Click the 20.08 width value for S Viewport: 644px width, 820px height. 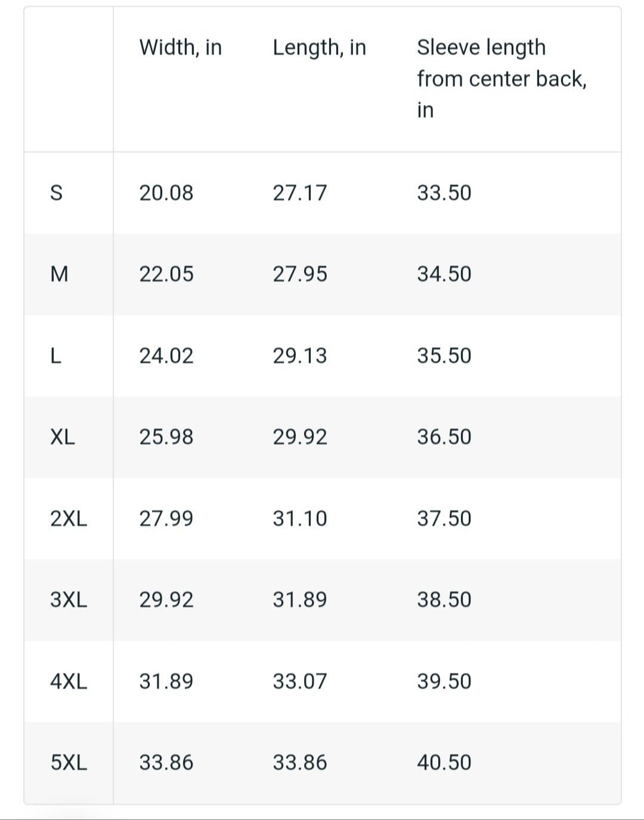tap(166, 193)
